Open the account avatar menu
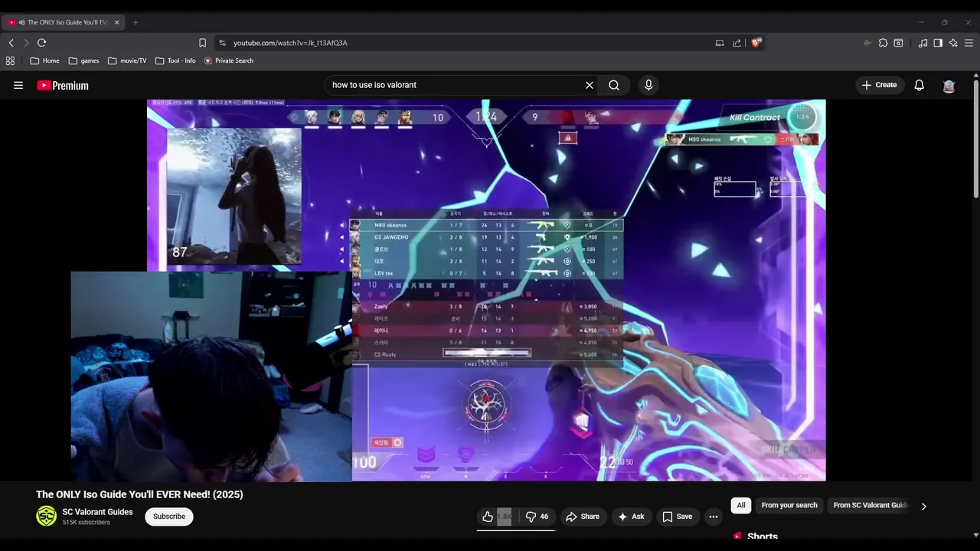 (949, 86)
